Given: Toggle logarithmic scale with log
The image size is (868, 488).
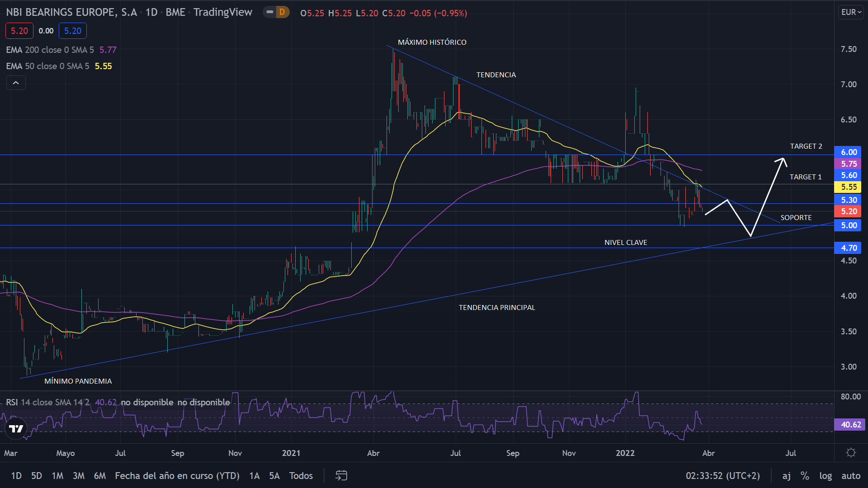Looking at the screenshot, I should point(826,475).
